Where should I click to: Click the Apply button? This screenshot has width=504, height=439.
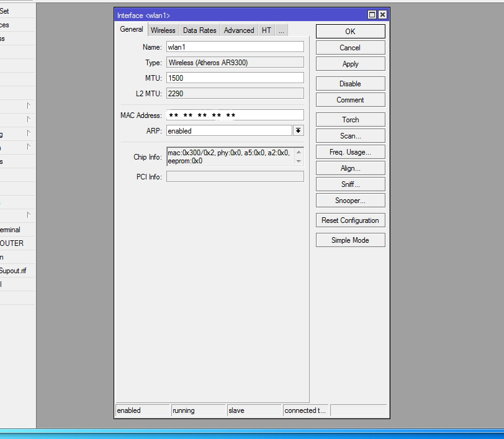350,64
